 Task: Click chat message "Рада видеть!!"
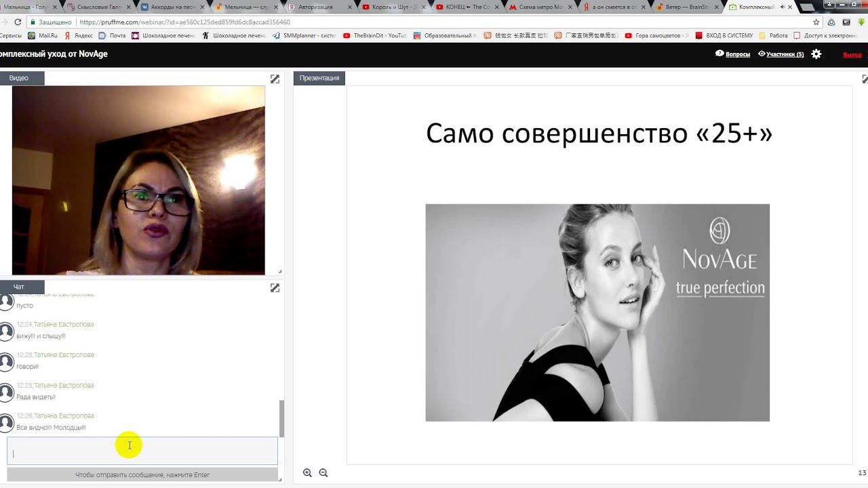[36, 397]
